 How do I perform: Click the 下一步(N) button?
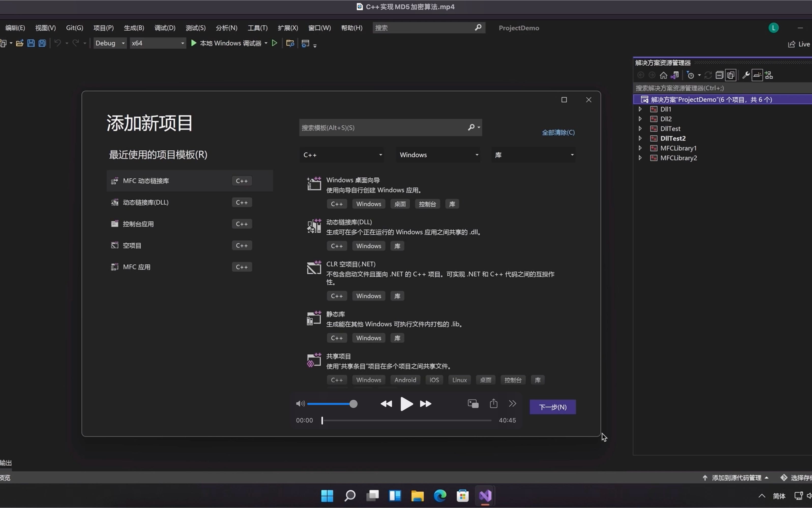(552, 406)
